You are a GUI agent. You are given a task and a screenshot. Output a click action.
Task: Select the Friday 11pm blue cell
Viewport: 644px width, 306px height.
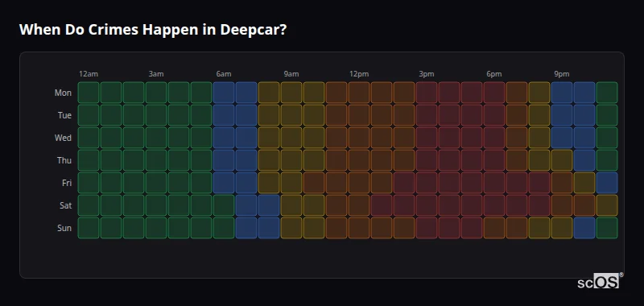[607, 183]
